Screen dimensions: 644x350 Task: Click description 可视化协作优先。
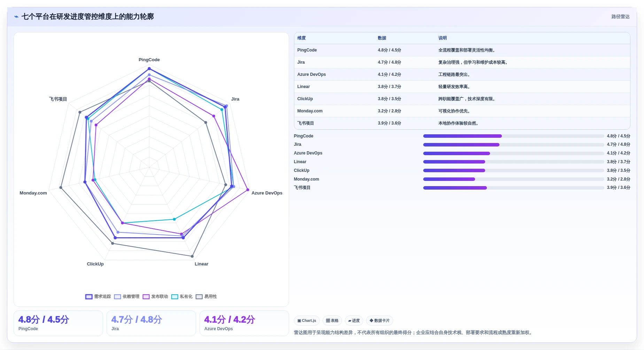[454, 111]
